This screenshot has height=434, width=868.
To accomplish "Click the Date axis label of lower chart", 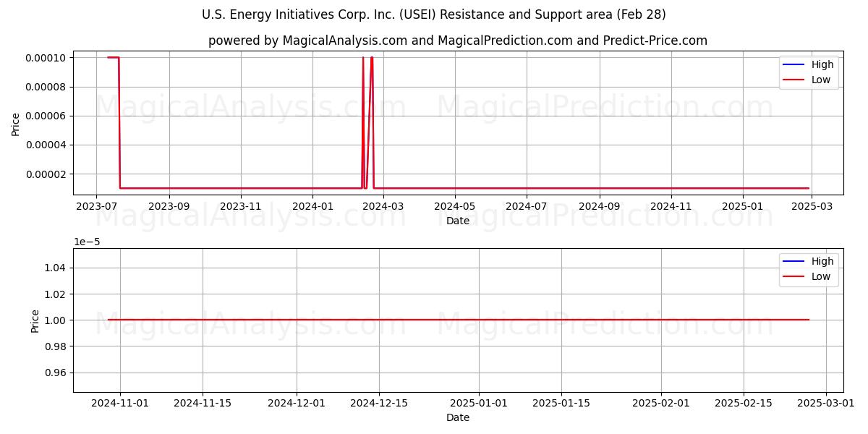I will 458,417.
